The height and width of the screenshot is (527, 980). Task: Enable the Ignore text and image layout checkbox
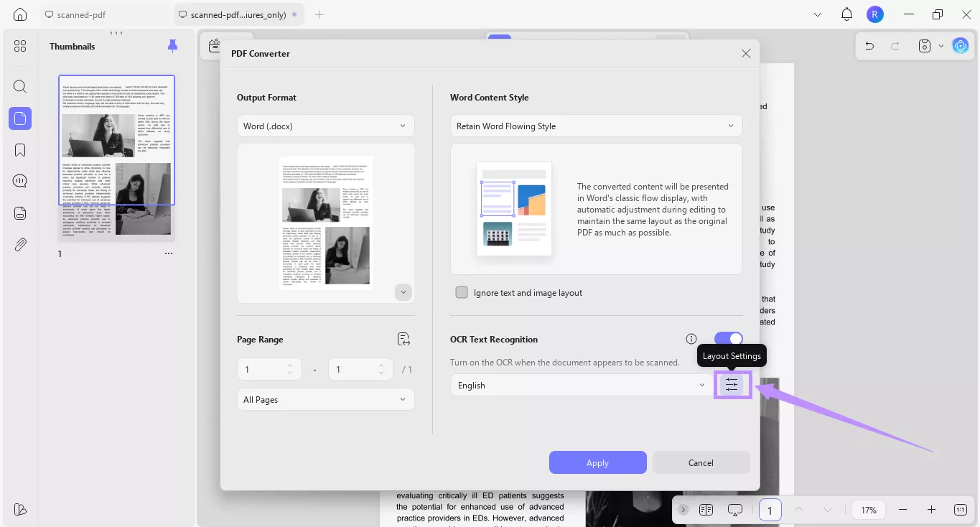coord(462,292)
